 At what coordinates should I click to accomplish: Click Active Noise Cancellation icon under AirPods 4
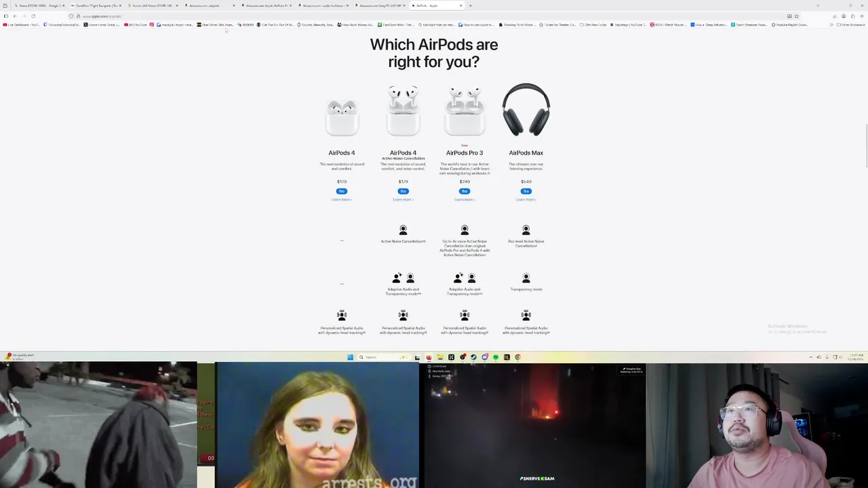tap(403, 230)
